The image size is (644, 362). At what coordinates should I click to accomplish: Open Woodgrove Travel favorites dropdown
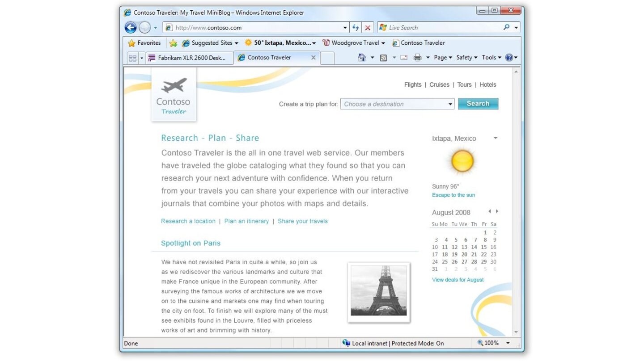coord(354,43)
